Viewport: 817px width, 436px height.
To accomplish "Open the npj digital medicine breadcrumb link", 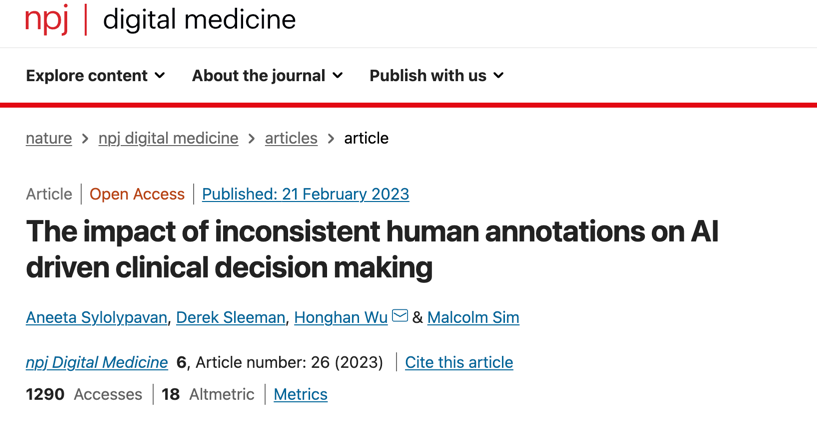I will [x=168, y=138].
